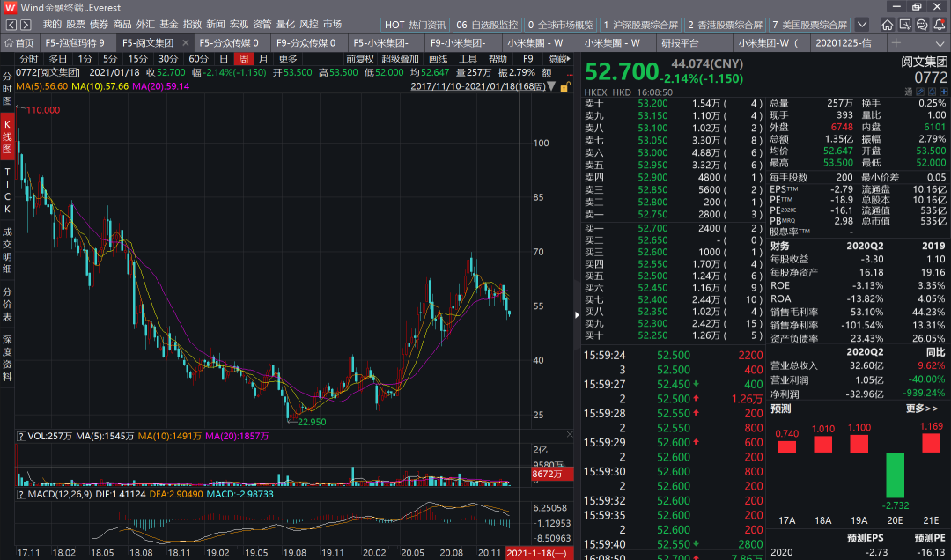This screenshot has width=951, height=560.
Task: Switch to the 首页 home tab
Action: tap(19, 43)
